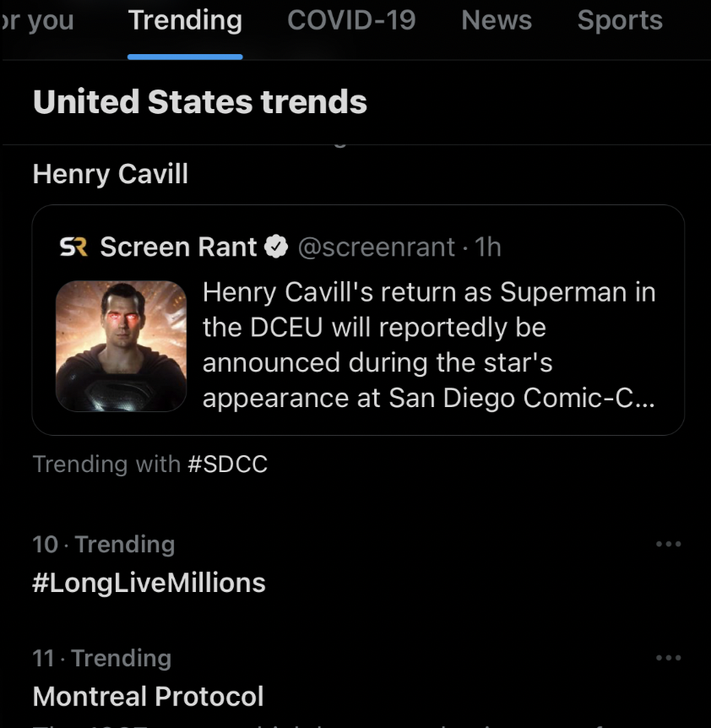Switch to the For you tab
The image size is (711, 728).
[x=37, y=20]
